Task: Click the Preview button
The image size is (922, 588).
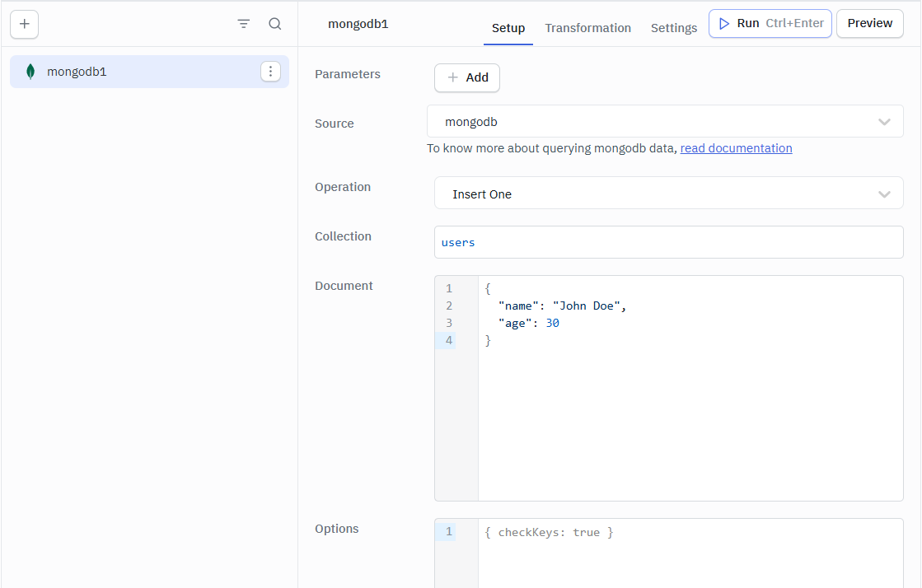Action: click(x=869, y=23)
